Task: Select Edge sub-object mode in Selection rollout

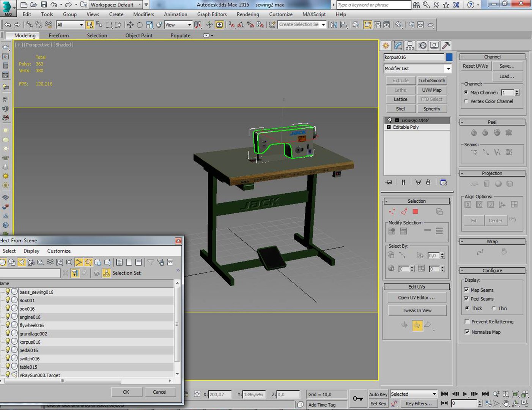Action: coord(404,212)
